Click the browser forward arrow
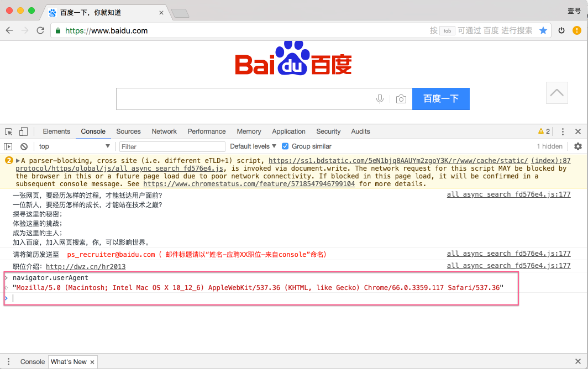Viewport: 588px width, 369px height. 25,30
